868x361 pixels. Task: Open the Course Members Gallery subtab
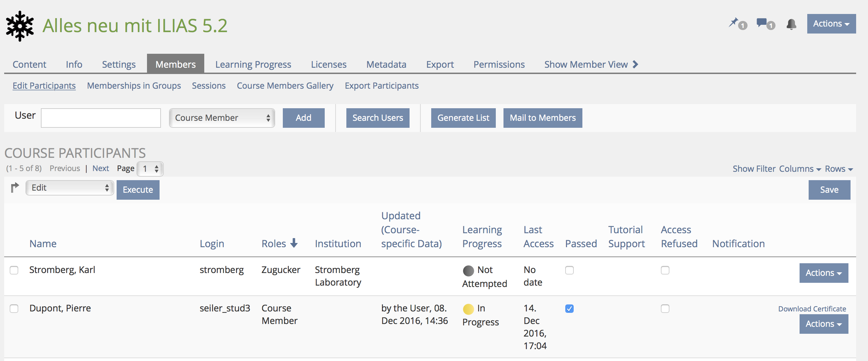click(x=285, y=86)
